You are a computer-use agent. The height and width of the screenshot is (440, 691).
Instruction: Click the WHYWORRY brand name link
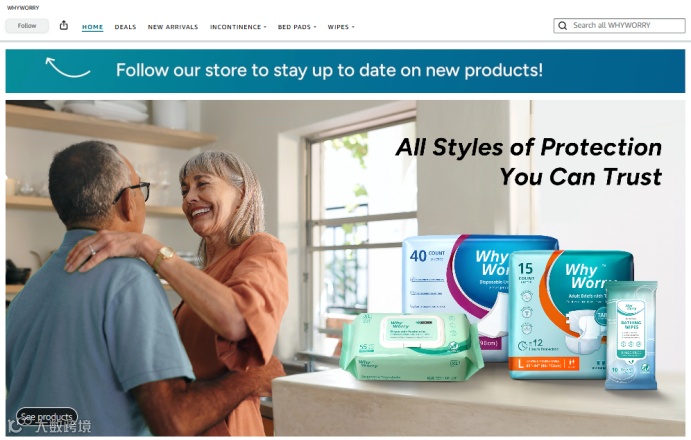(x=23, y=8)
